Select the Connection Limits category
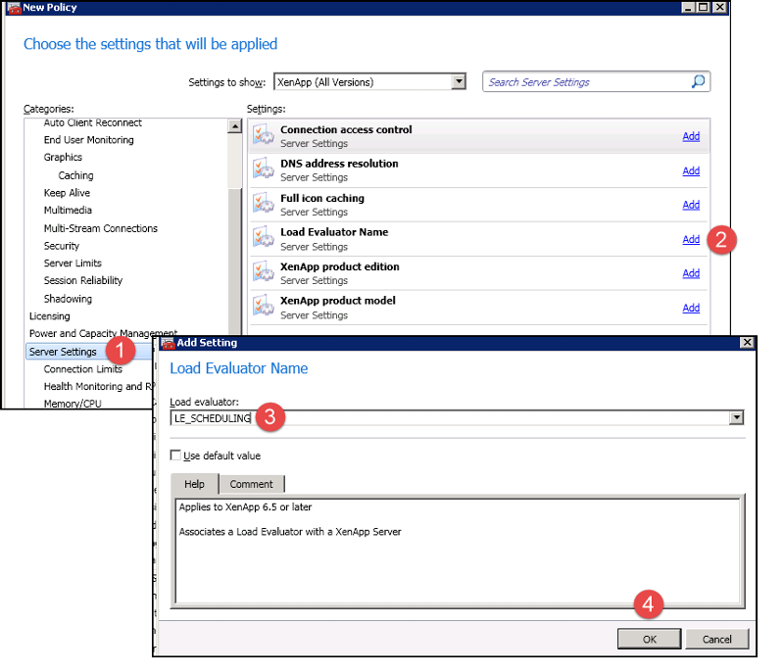This screenshot has width=784, height=672. click(82, 369)
